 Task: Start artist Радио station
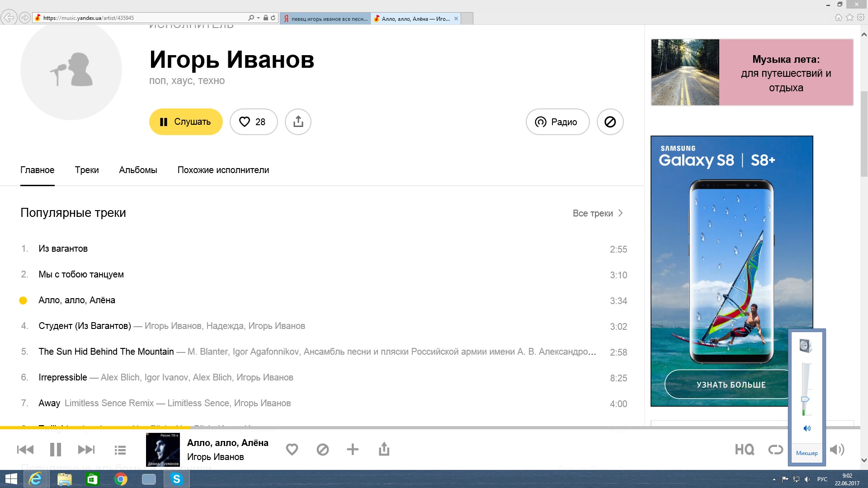pyautogui.click(x=557, y=122)
